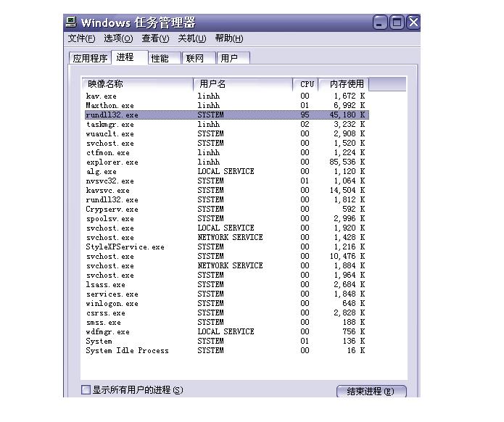This screenshot has width=504, height=422.
Task: Select the services.exe process
Action: pyautogui.click(x=227, y=294)
